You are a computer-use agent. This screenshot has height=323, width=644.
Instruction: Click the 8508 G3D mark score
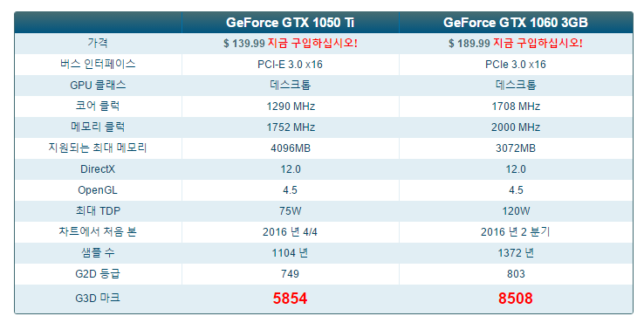516,299
